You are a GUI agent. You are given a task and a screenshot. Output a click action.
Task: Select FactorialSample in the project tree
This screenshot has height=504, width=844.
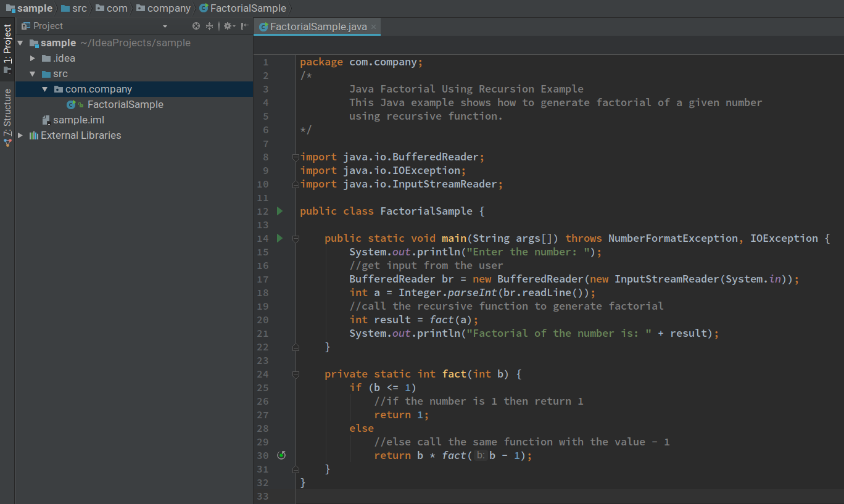pos(125,104)
